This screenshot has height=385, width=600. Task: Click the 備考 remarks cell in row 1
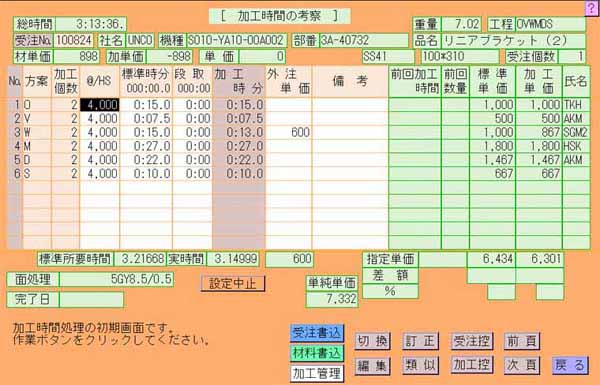(x=350, y=105)
